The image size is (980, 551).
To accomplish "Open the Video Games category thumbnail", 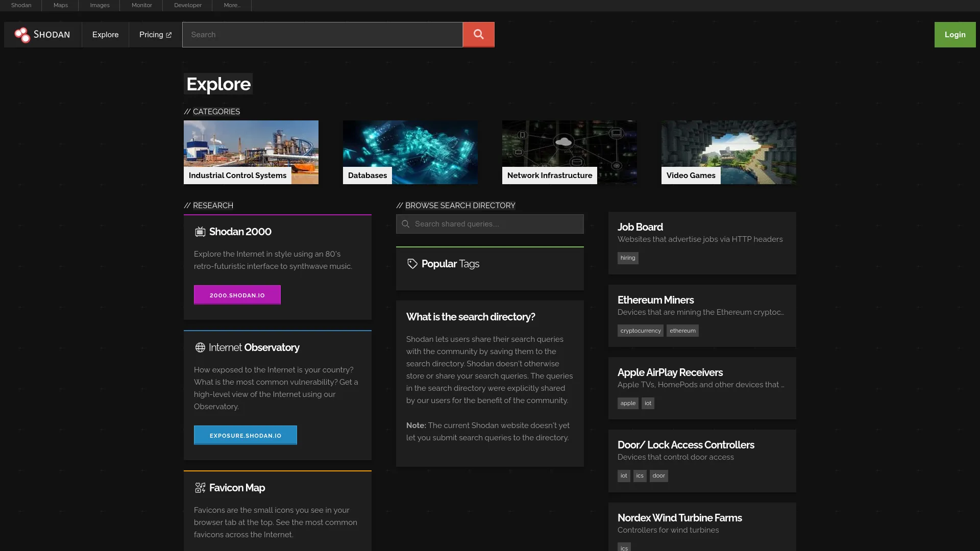I will pos(729,152).
